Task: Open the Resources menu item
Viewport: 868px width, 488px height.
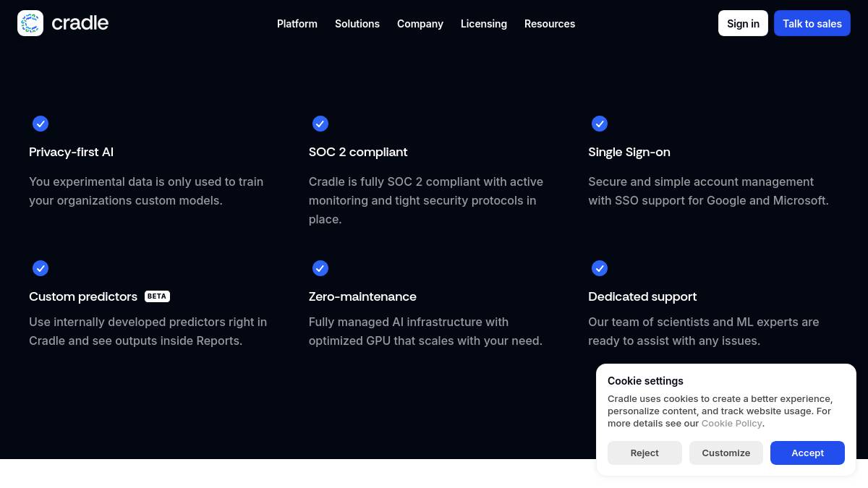Action: [549, 24]
